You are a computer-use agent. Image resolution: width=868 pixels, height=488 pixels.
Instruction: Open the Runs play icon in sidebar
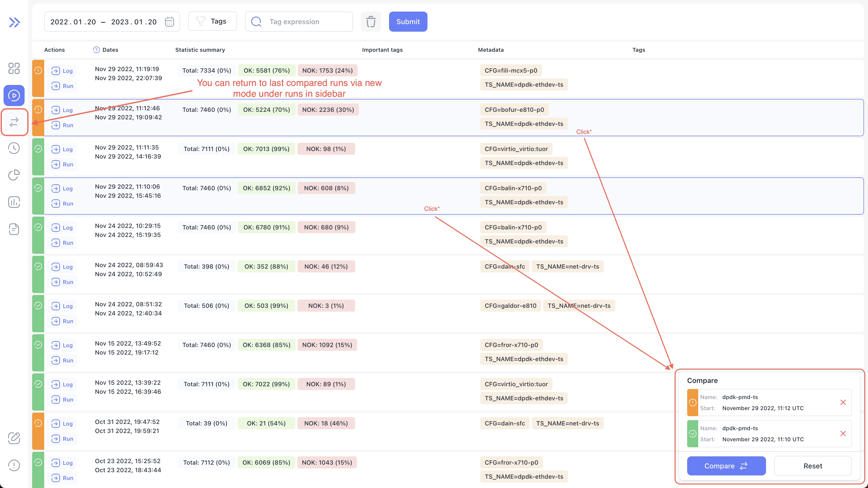[x=14, y=95]
